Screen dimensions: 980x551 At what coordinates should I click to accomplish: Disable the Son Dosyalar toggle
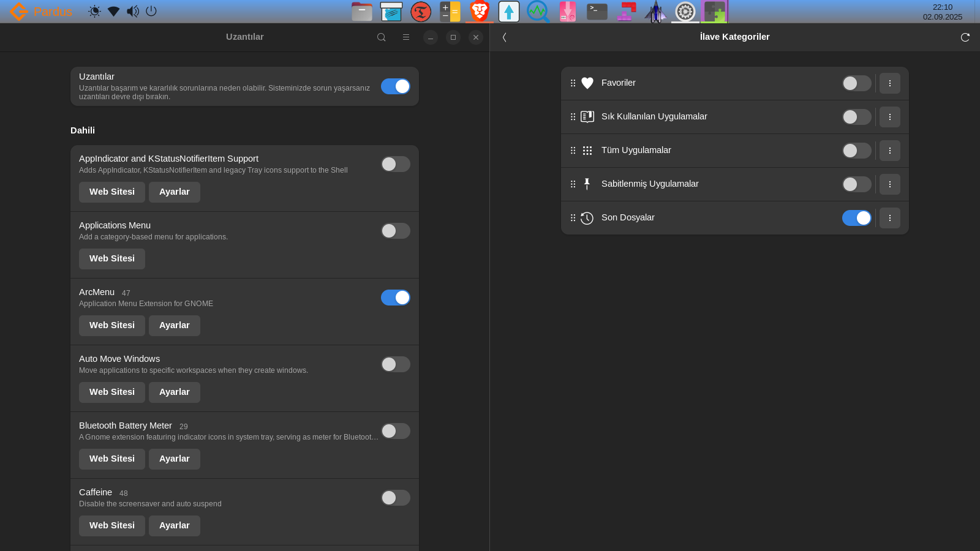click(856, 218)
